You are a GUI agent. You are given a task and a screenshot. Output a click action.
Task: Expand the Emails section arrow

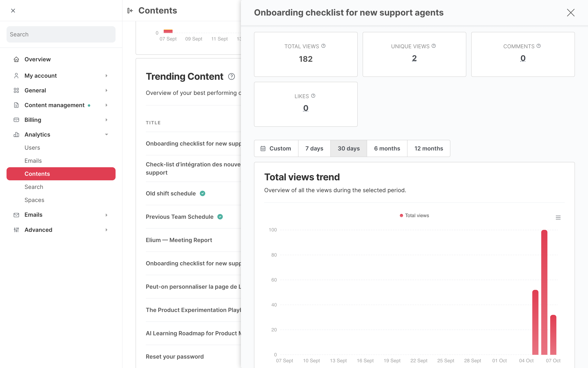coord(106,215)
